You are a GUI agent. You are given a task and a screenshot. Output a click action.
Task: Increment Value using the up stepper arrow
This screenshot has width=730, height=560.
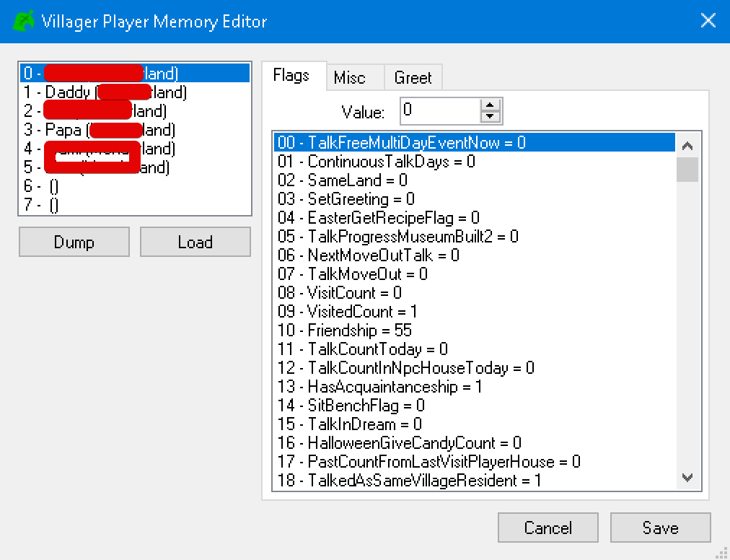click(x=491, y=106)
